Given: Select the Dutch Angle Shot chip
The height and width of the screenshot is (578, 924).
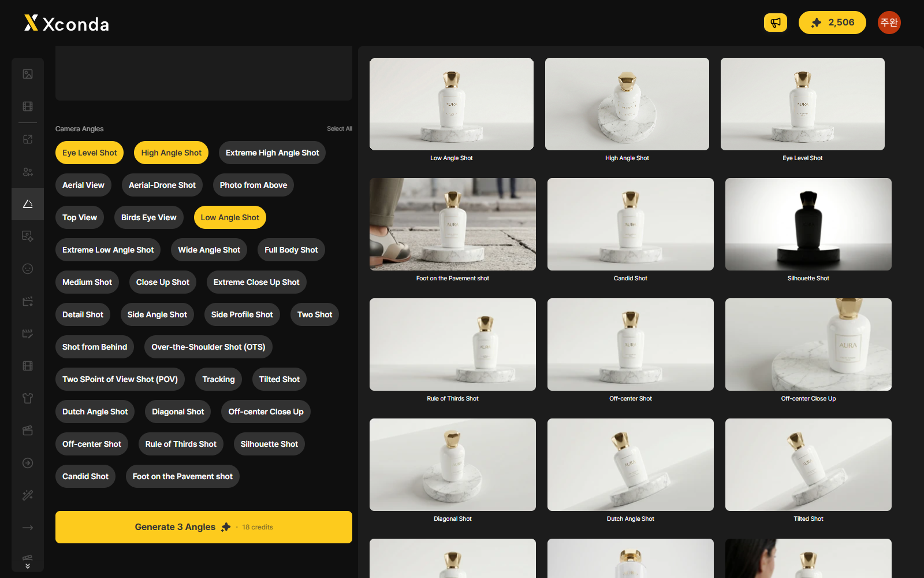Looking at the screenshot, I should coord(95,412).
